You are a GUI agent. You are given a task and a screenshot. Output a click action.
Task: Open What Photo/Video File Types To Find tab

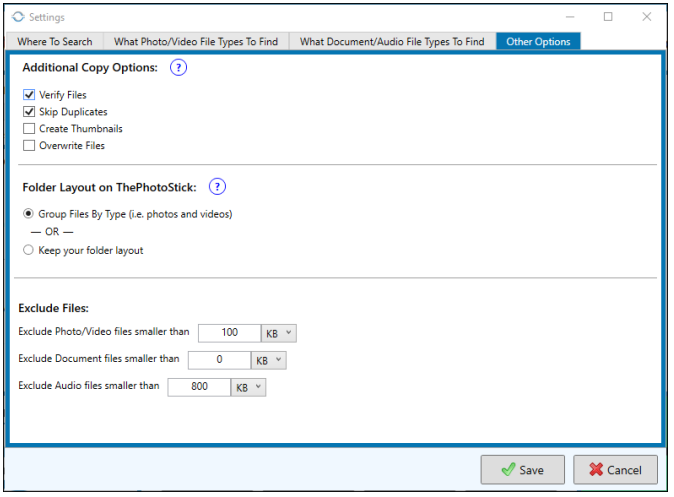196,41
